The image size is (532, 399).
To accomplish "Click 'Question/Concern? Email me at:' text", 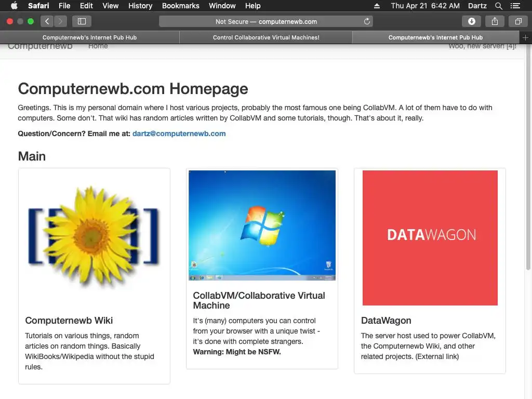I will coord(74,134).
